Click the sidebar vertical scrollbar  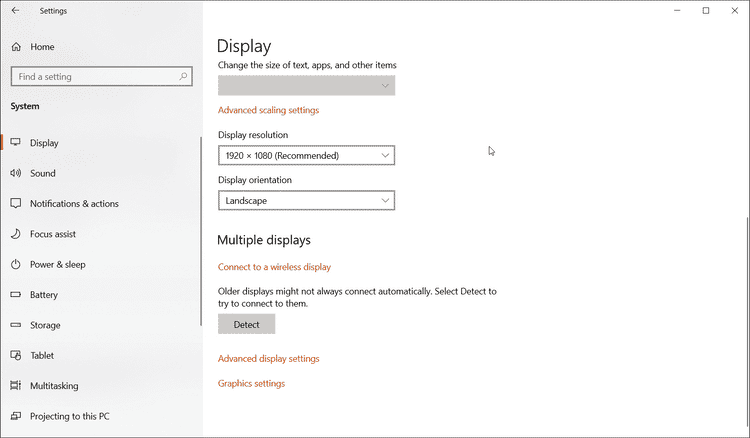[x=201, y=231]
